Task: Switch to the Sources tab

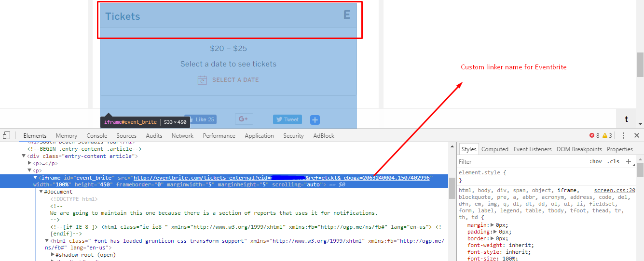Action: (x=126, y=136)
